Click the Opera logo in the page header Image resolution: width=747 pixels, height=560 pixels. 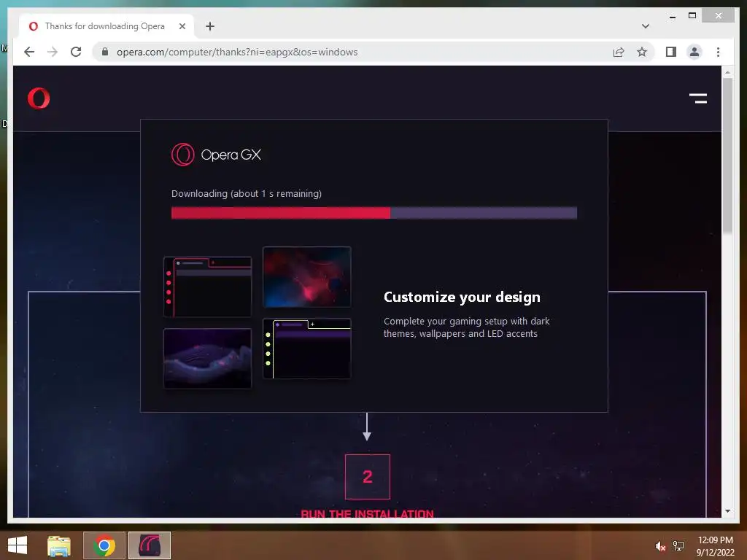(39, 98)
